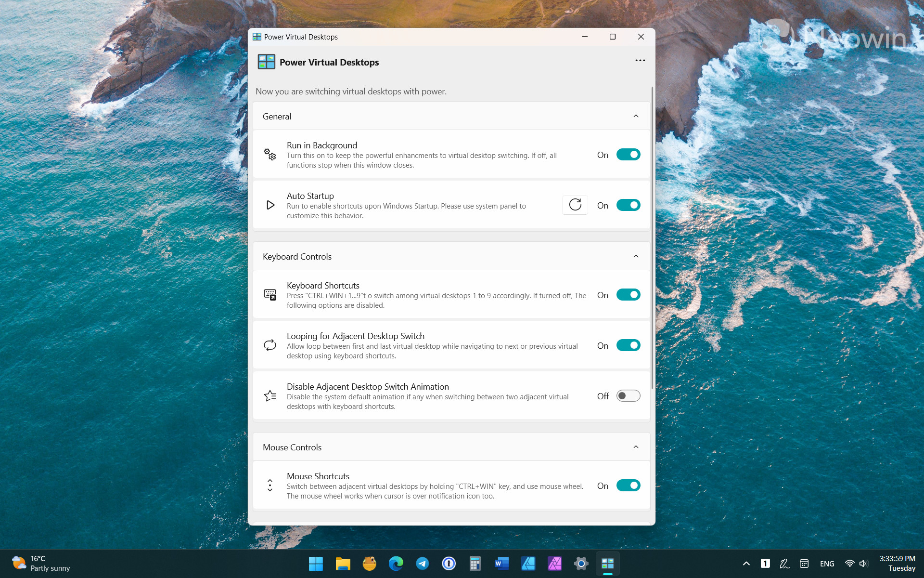Turn off Mouse Shortcuts toggle
The height and width of the screenshot is (578, 924).
(628, 486)
